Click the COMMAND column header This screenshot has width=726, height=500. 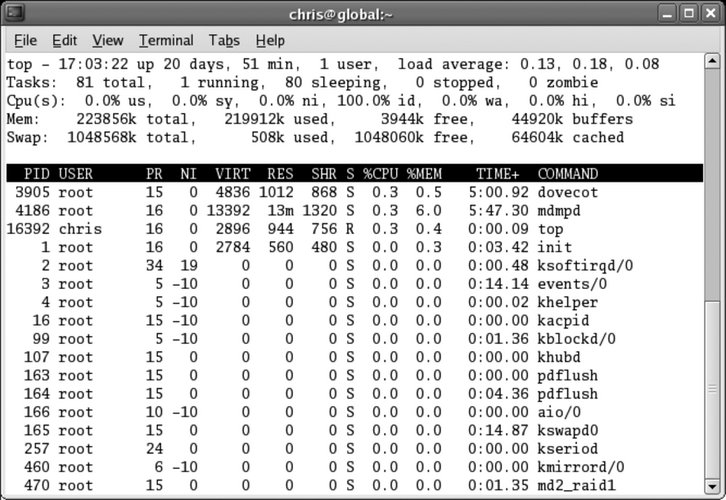tap(568, 174)
